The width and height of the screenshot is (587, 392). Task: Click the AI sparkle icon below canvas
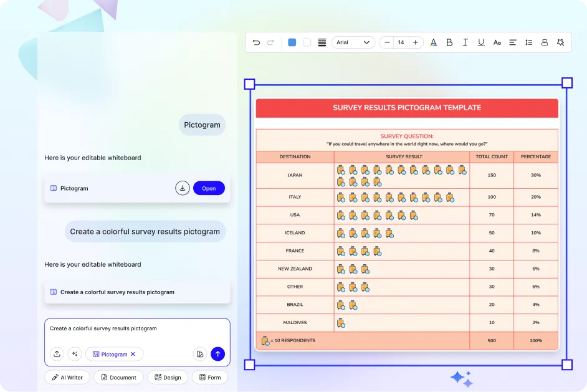pyautogui.click(x=462, y=379)
